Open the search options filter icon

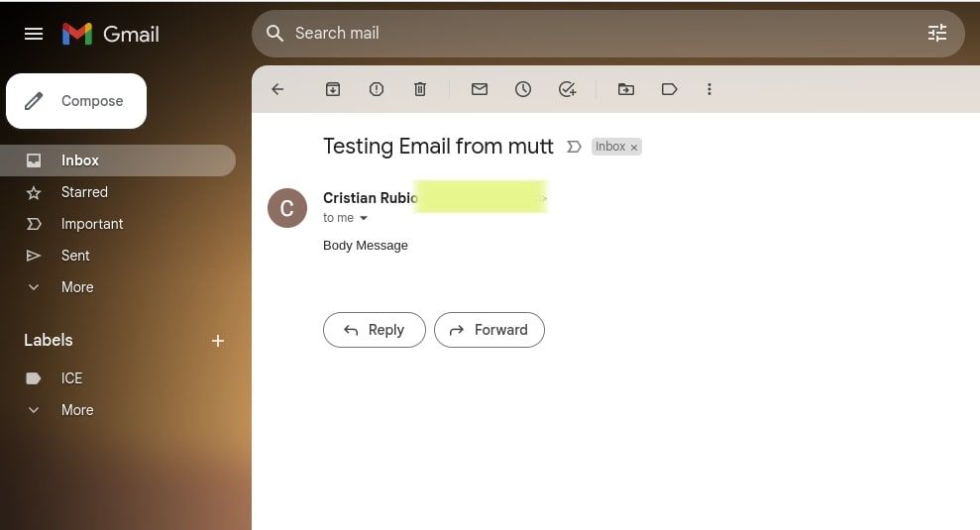click(936, 33)
